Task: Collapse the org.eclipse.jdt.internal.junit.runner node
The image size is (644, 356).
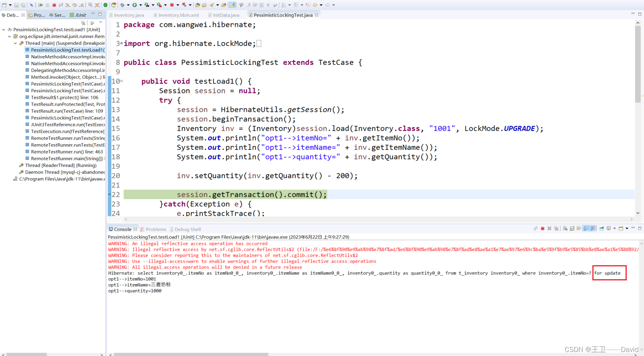Action: [10, 37]
